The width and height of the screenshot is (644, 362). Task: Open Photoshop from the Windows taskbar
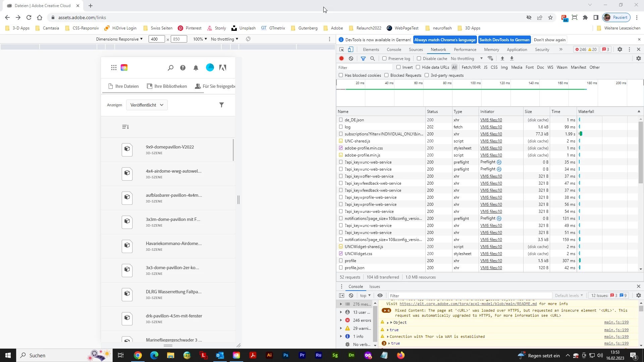tap(286, 355)
